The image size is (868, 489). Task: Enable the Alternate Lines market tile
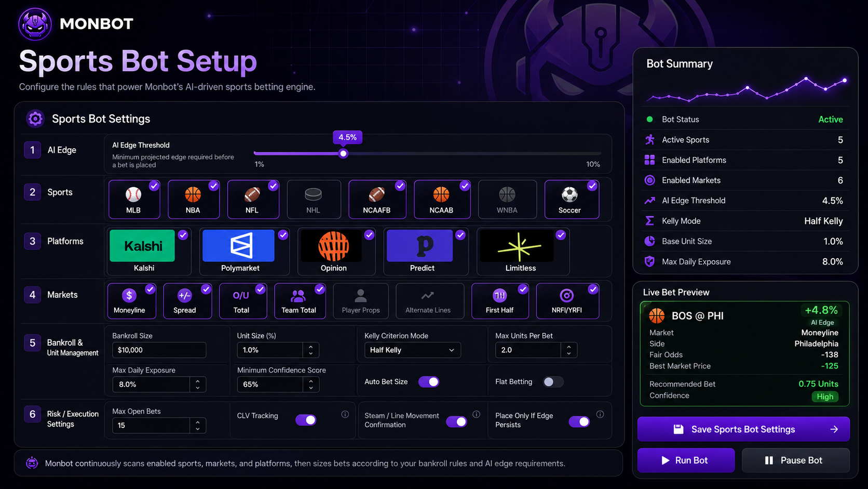430,301
